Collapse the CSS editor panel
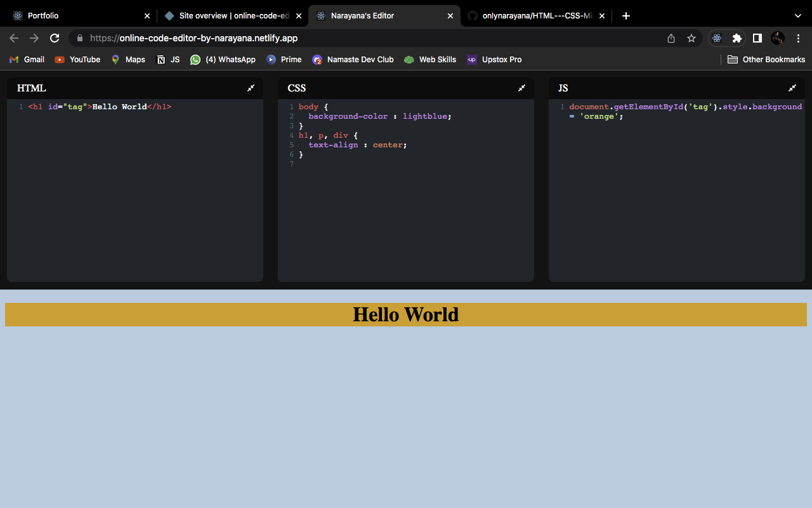 [x=521, y=88]
